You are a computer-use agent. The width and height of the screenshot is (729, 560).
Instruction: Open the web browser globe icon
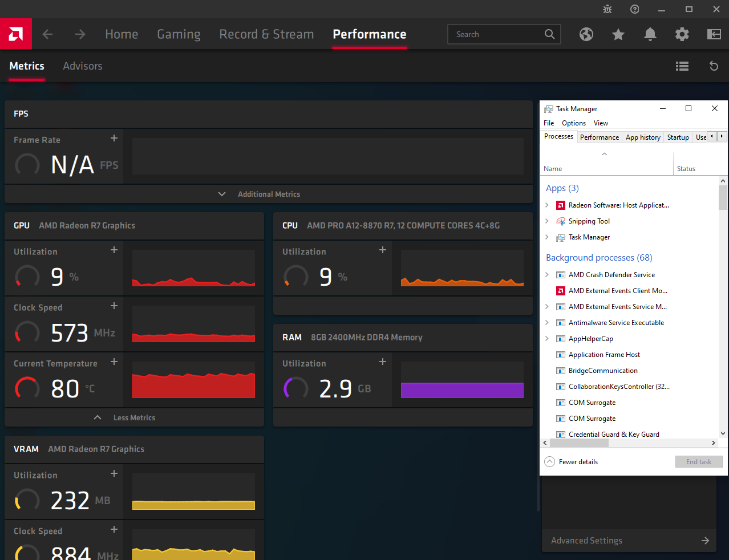tap(586, 34)
